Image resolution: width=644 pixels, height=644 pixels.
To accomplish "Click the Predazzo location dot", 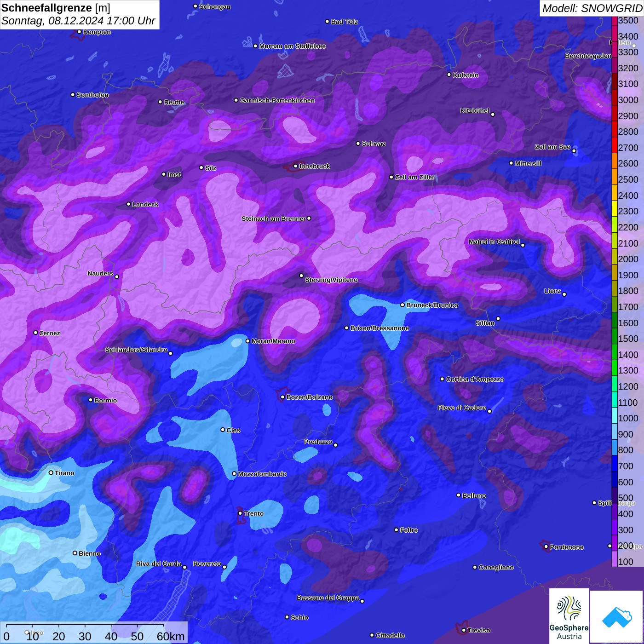I will 336,445.
